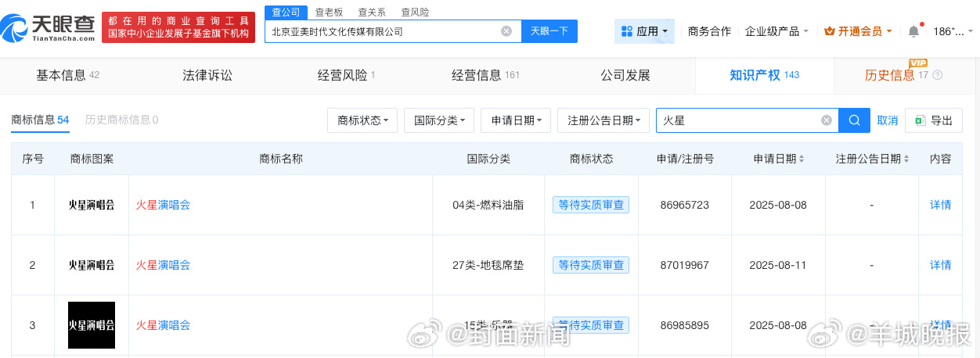Open 申请日期 filter dropdown
The width and height of the screenshot is (980, 358).
[516, 120]
